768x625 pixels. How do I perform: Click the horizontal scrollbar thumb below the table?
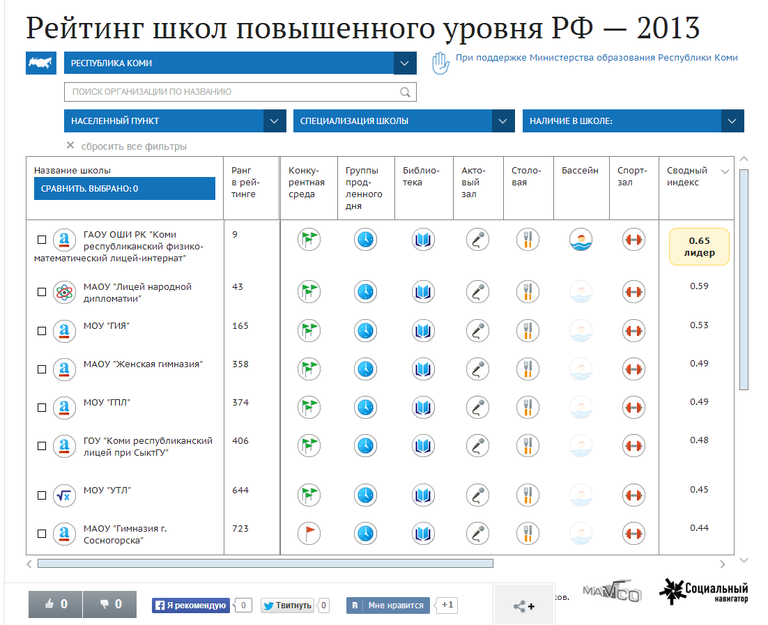pyautogui.click(x=265, y=564)
